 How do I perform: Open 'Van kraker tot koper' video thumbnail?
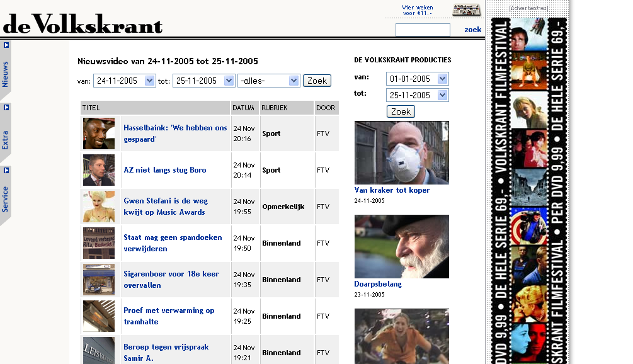(401, 152)
